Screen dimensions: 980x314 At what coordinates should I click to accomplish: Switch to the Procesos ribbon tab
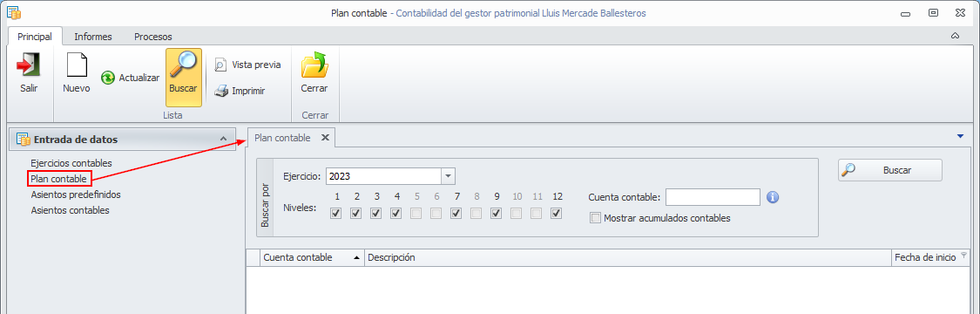153,37
